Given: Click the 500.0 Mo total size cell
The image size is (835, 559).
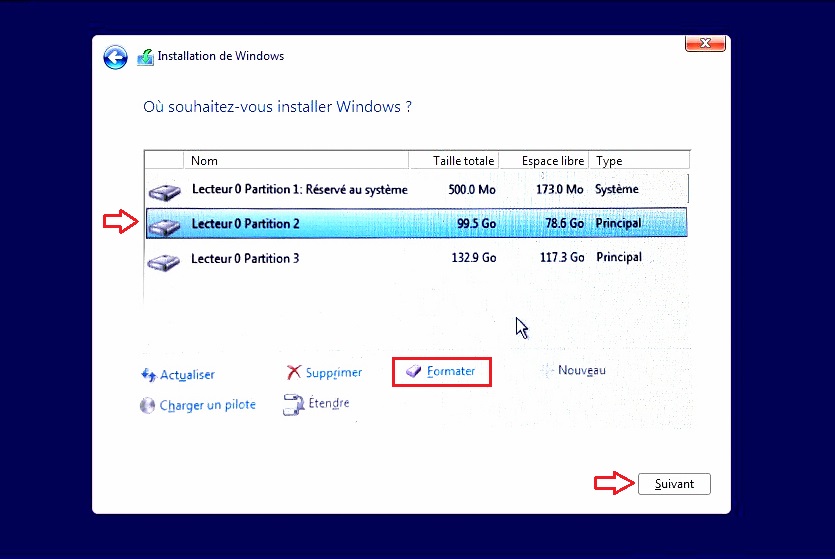Looking at the screenshot, I should click(x=472, y=190).
